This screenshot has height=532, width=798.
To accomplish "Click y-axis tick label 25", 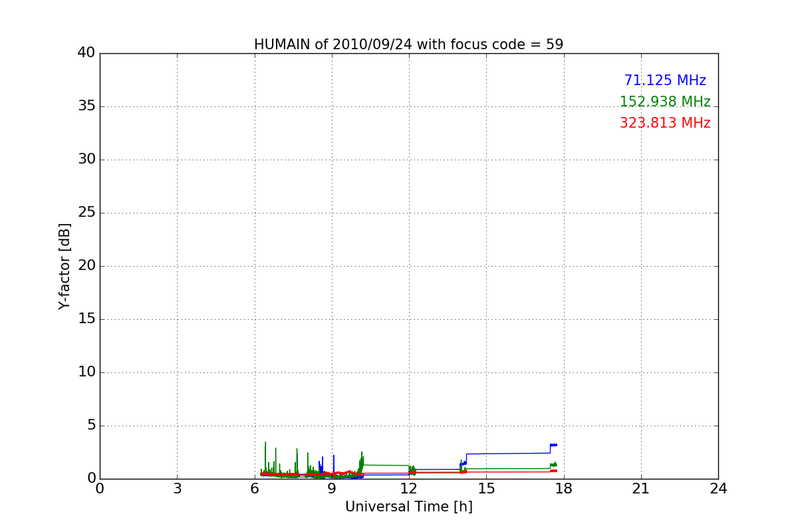I will (x=86, y=213).
